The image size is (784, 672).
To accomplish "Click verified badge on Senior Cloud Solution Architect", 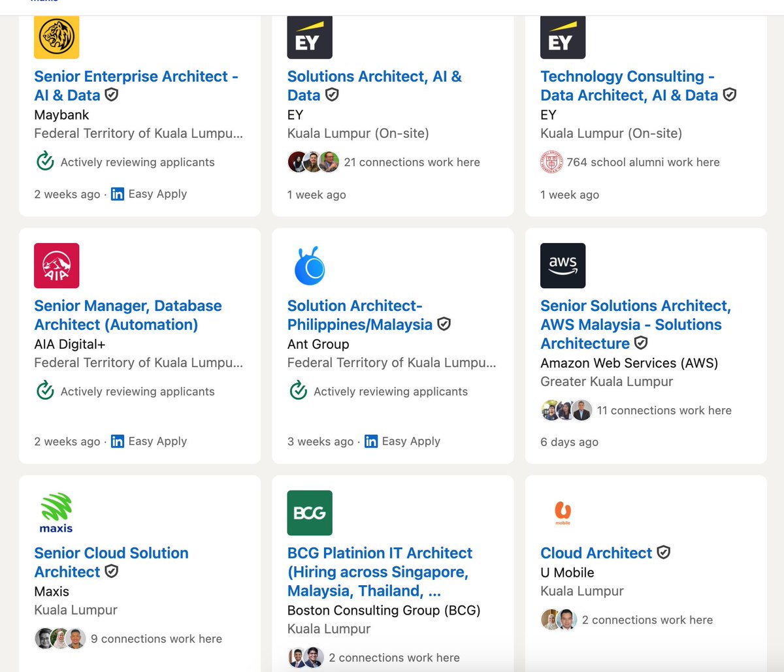I will pos(112,571).
